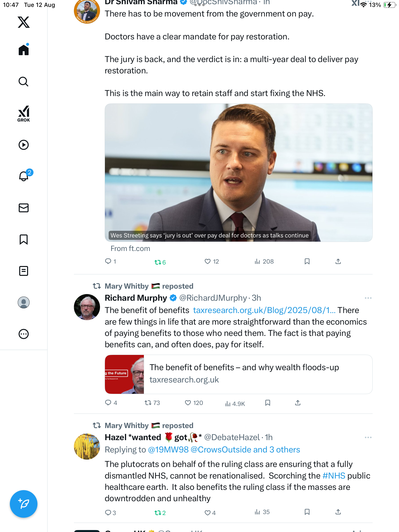Open the video tab in sidebar
Image resolution: width=399 pixels, height=532 pixels.
click(x=24, y=145)
